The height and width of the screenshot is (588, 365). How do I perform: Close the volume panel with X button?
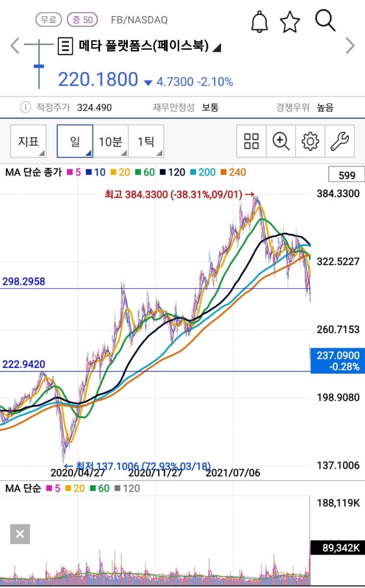coord(20,533)
